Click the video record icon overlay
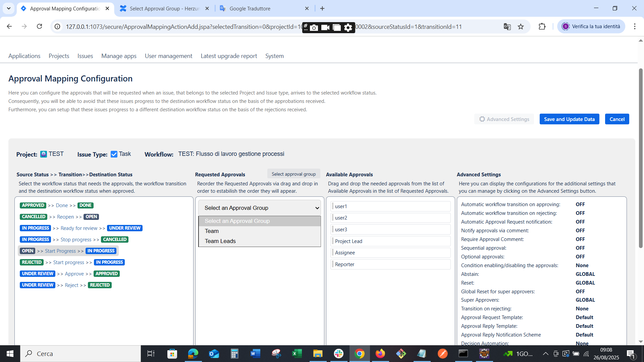 pyautogui.click(x=325, y=27)
